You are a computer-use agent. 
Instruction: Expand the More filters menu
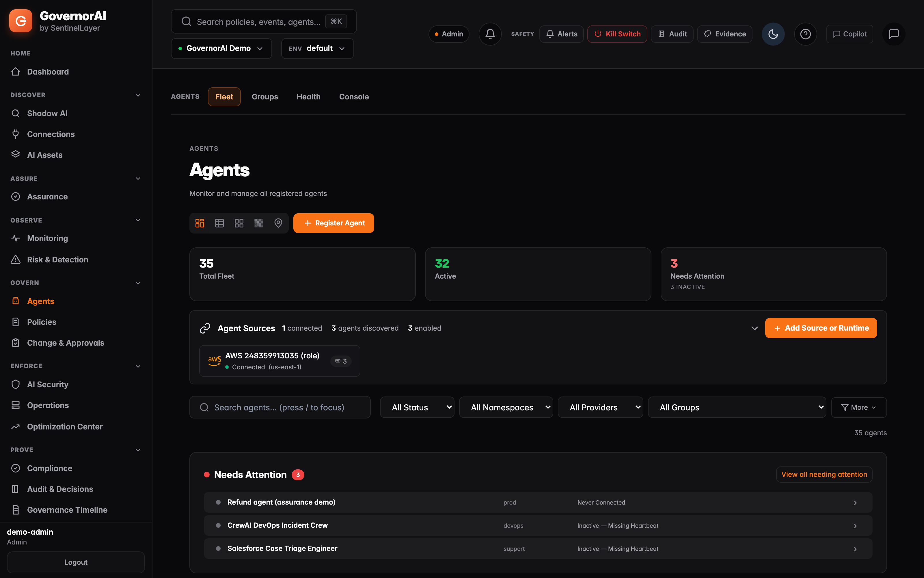pyautogui.click(x=859, y=407)
